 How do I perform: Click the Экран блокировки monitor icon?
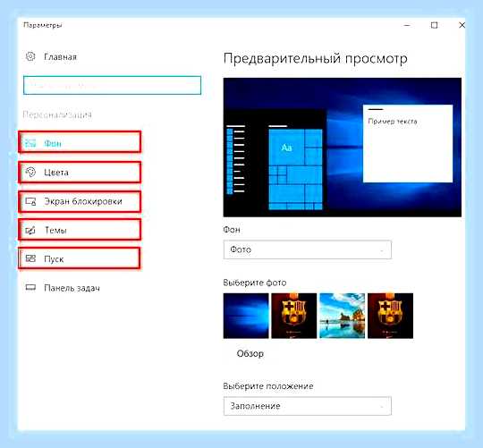(x=30, y=201)
